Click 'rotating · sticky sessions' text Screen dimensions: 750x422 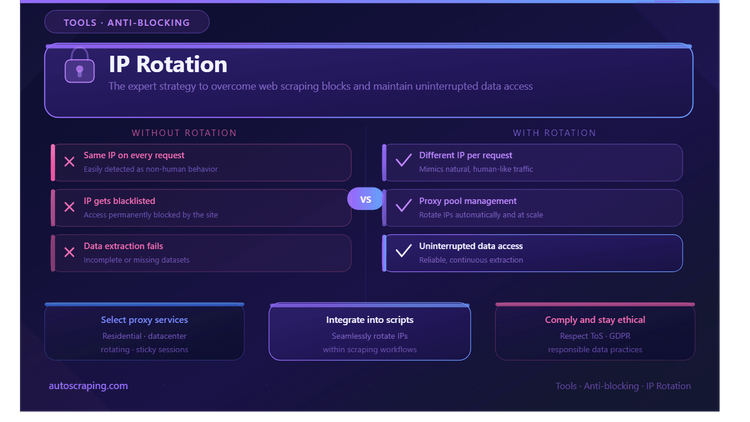pyautogui.click(x=144, y=349)
